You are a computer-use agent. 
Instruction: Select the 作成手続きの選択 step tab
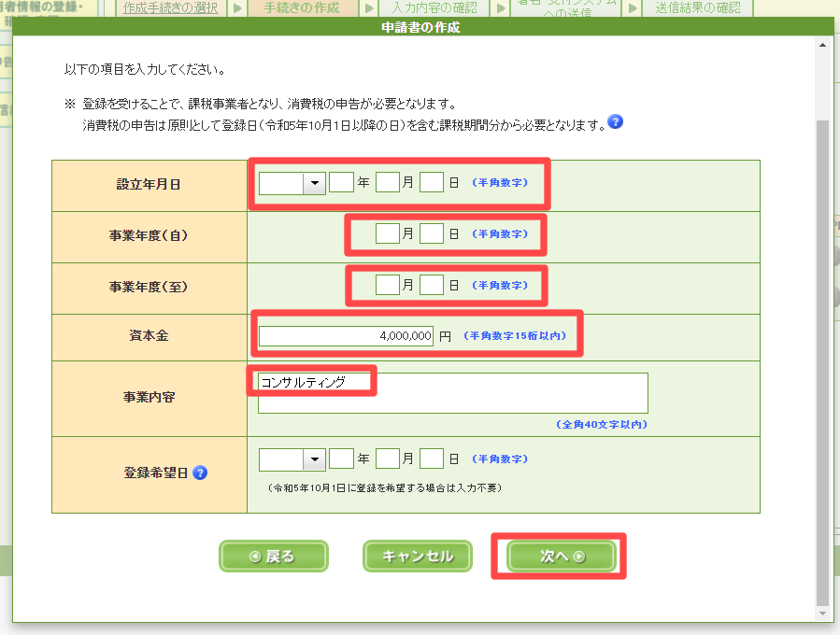[x=170, y=7]
